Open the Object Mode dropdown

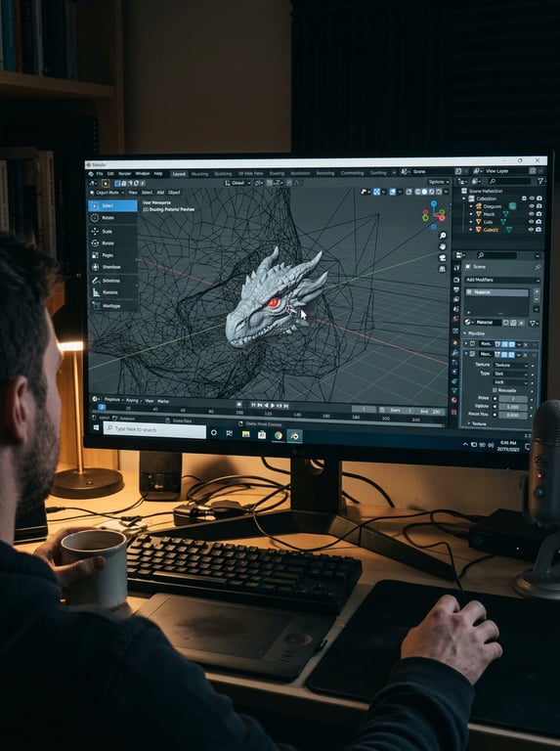pyautogui.click(x=108, y=193)
